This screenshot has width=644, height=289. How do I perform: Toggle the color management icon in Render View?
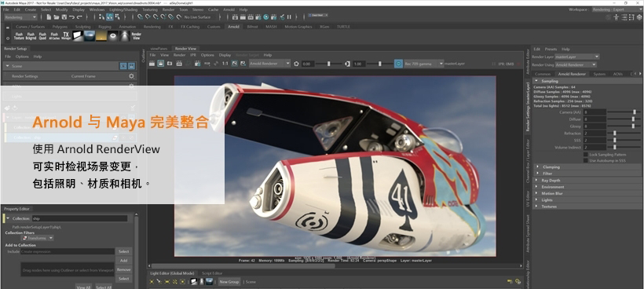pos(398,64)
